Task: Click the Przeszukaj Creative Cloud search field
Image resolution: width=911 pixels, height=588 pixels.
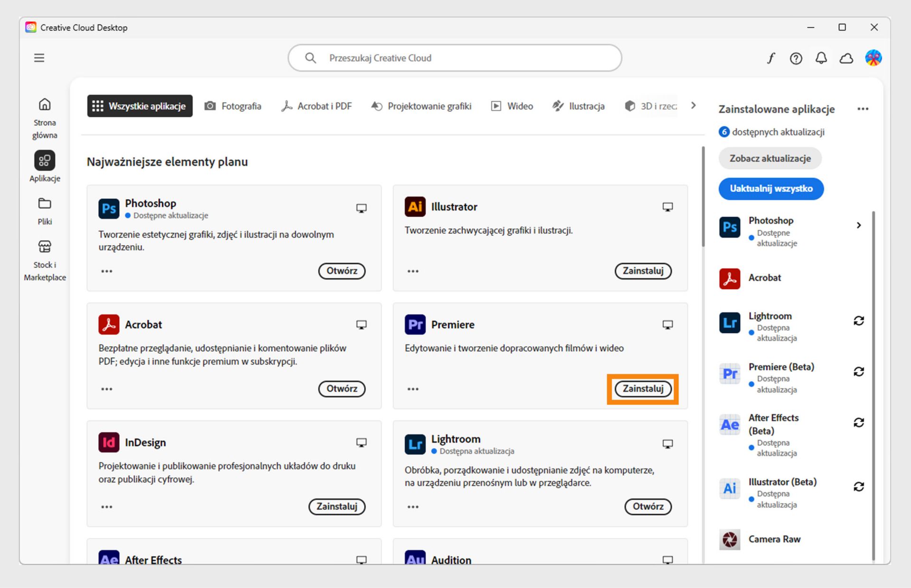Action: [x=455, y=58]
